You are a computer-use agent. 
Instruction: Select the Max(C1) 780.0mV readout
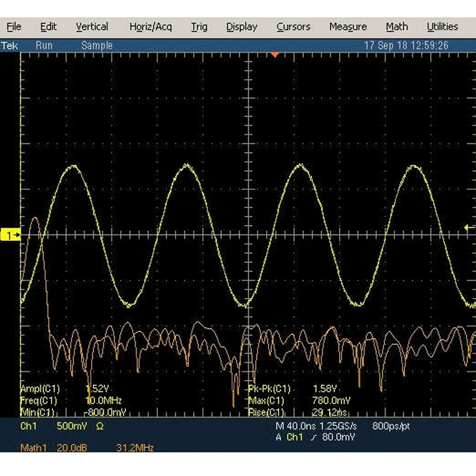coord(299,400)
